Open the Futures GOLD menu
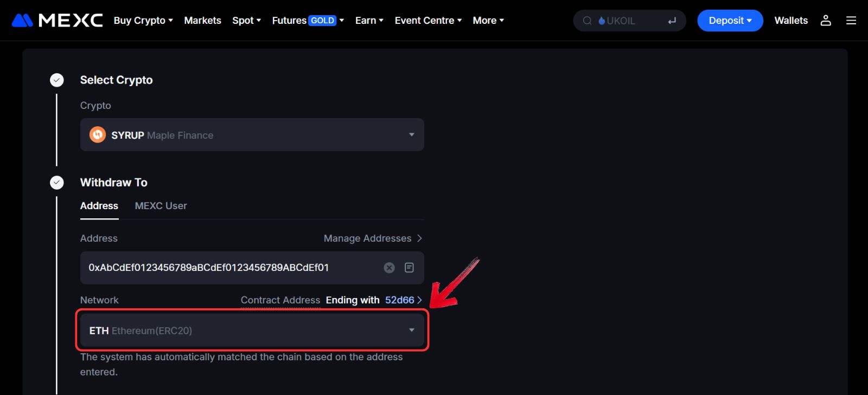Screen dimensions: 868x395 tap(308, 21)
